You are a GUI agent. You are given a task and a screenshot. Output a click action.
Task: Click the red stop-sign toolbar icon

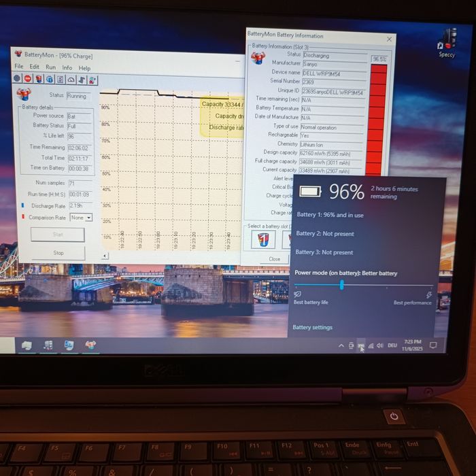[28, 79]
